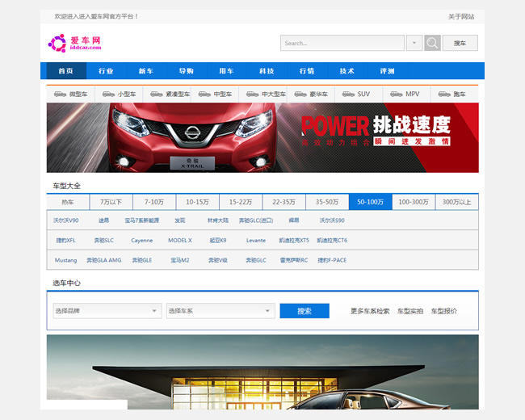
Task: Open the 用车 navigation item
Action: [x=226, y=70]
